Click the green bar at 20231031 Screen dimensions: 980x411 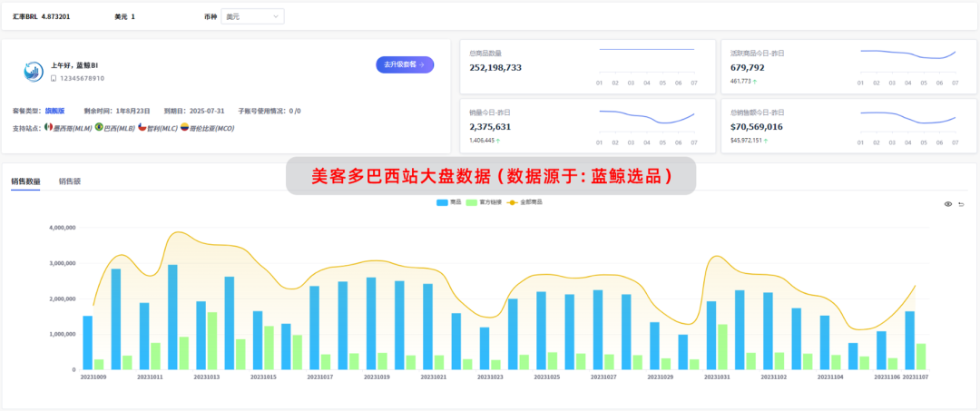(722, 347)
